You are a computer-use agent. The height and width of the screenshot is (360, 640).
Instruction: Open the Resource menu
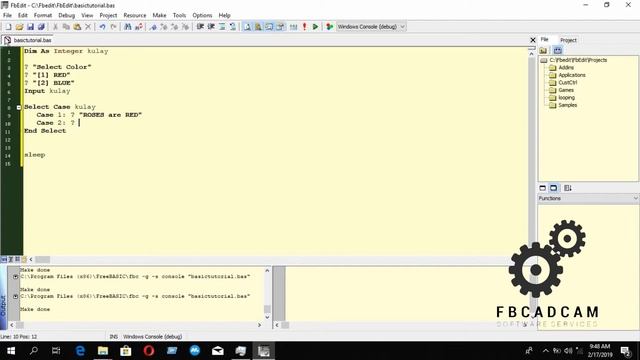[x=135, y=15]
